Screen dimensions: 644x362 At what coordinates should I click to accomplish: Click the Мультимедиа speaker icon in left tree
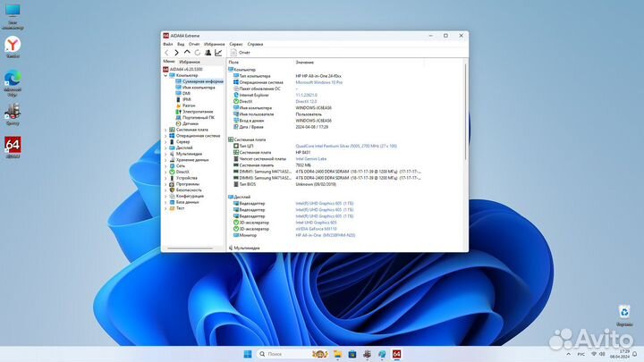click(x=172, y=154)
